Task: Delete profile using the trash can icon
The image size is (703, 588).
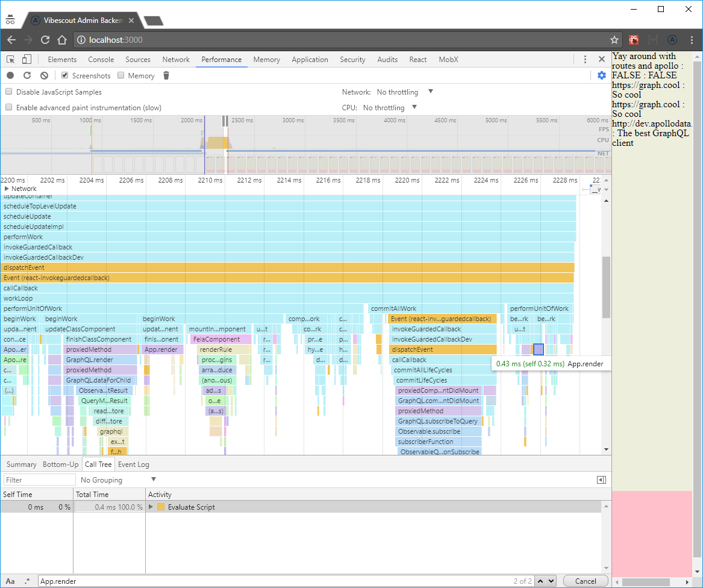Action: click(x=166, y=75)
